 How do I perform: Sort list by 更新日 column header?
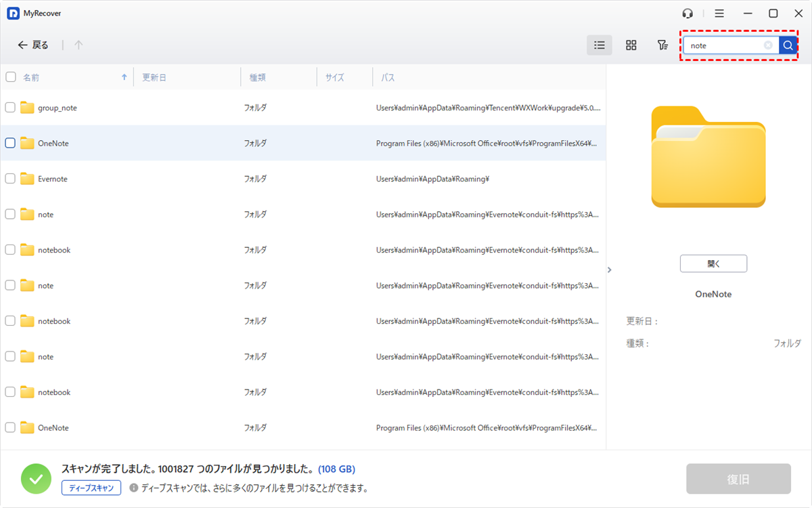click(x=154, y=78)
